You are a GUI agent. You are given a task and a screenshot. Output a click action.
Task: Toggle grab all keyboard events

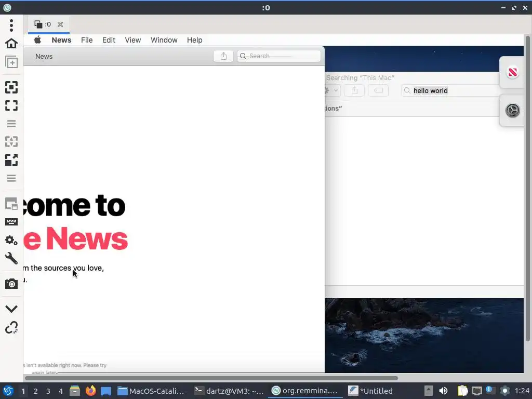click(11, 222)
